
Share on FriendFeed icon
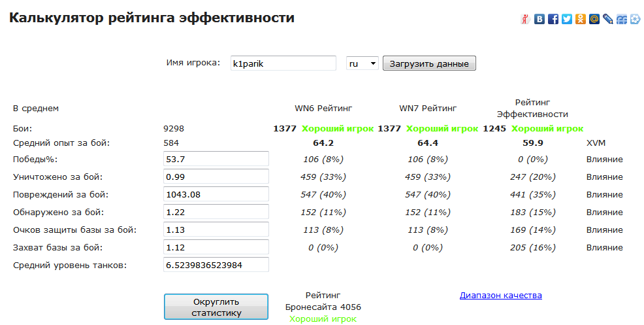coord(622,19)
